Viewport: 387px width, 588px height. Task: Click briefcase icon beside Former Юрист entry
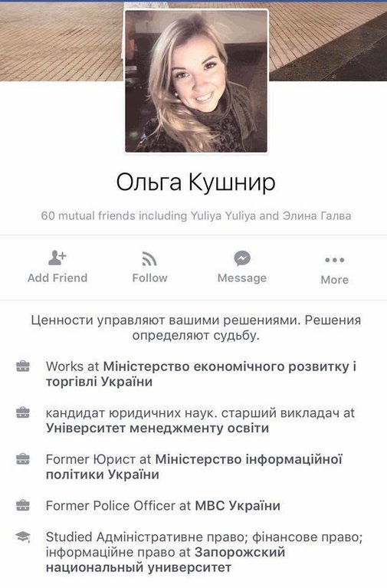coord(23,459)
